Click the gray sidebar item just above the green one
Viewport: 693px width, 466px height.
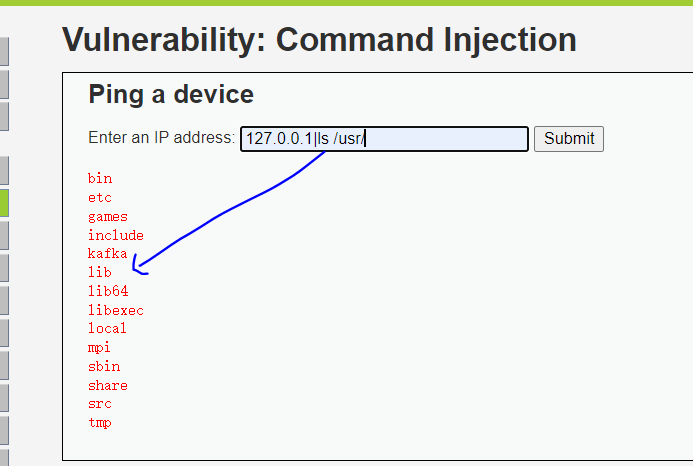pyautogui.click(x=4, y=170)
